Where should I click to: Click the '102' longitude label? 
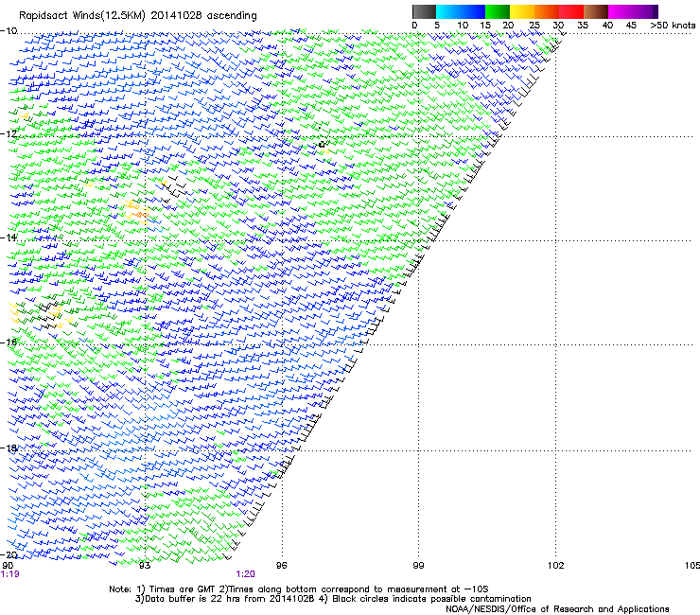pos(556,566)
